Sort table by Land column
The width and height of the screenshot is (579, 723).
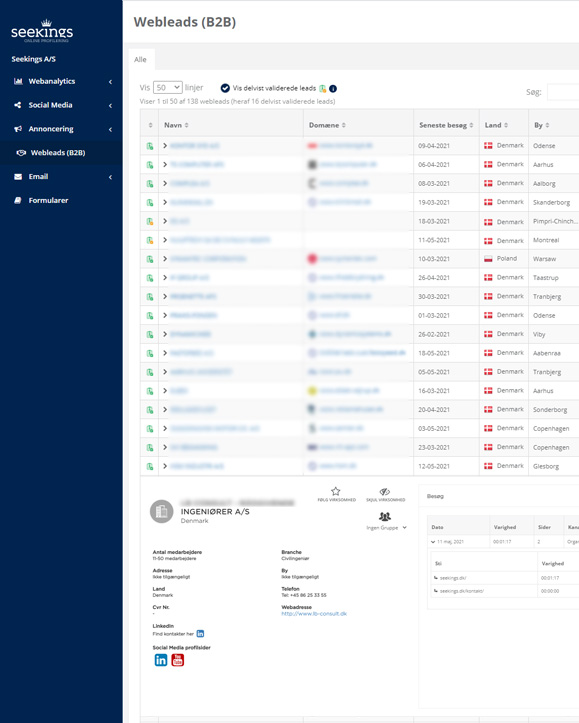click(x=496, y=125)
